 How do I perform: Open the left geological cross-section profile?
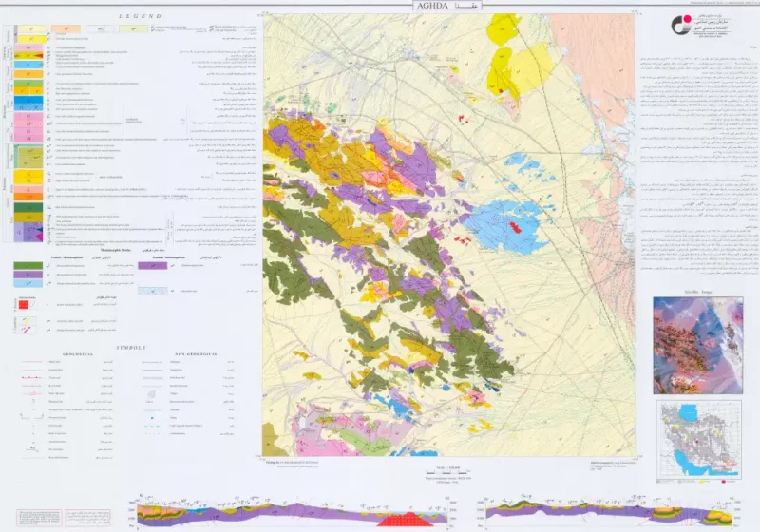(293, 515)
